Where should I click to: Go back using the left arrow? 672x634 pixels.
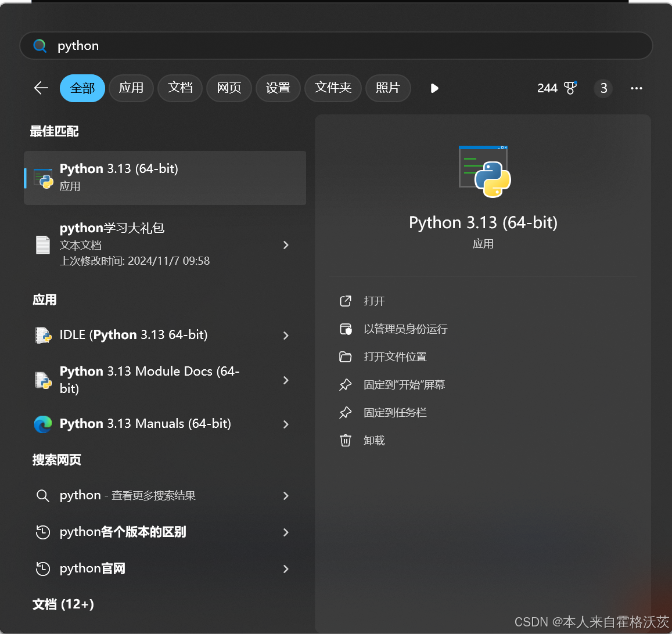(x=41, y=88)
